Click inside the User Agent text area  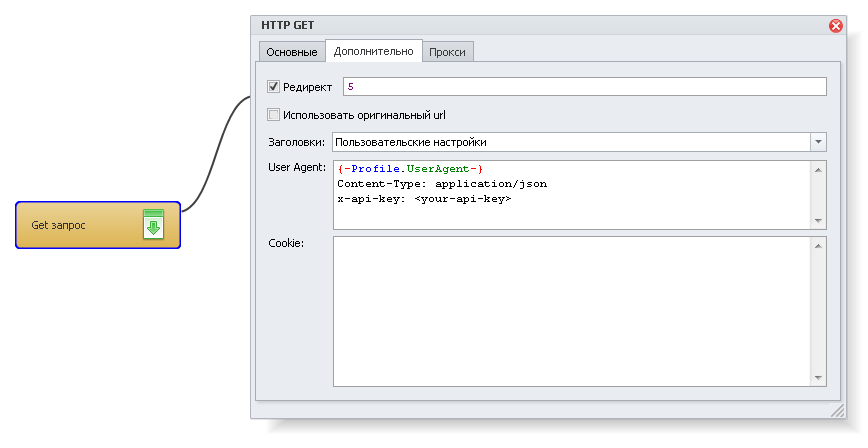click(572, 195)
